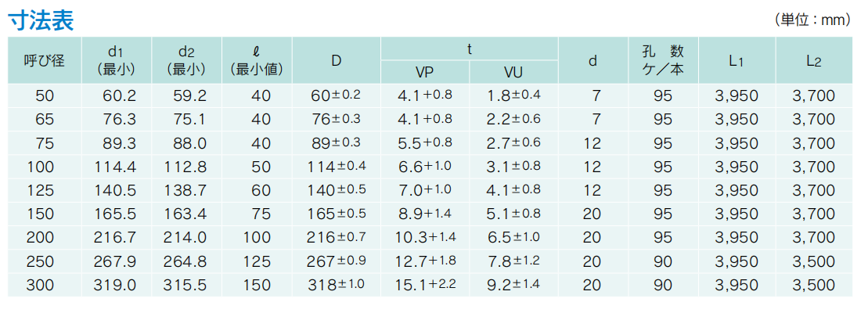Viewport: 868px width, 313px height.
Task: Click the ℓ (最小値) column header
Action: click(260, 60)
